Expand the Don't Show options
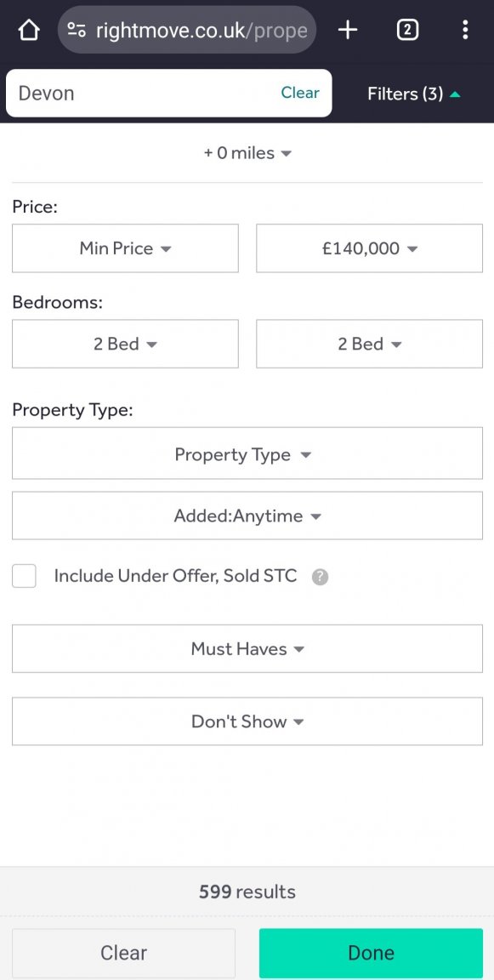494x980 pixels. pos(247,721)
